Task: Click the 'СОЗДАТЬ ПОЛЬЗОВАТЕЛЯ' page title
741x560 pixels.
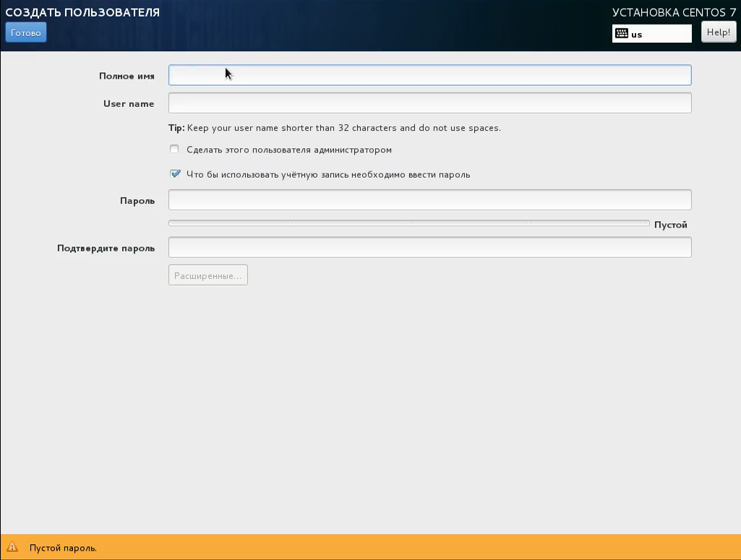Action: point(82,12)
